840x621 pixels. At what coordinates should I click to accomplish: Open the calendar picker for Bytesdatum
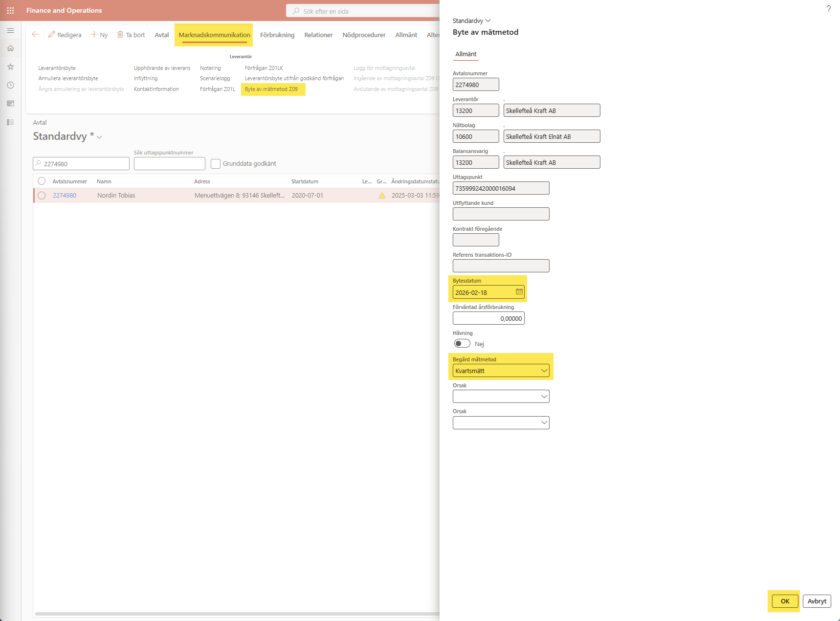[519, 292]
